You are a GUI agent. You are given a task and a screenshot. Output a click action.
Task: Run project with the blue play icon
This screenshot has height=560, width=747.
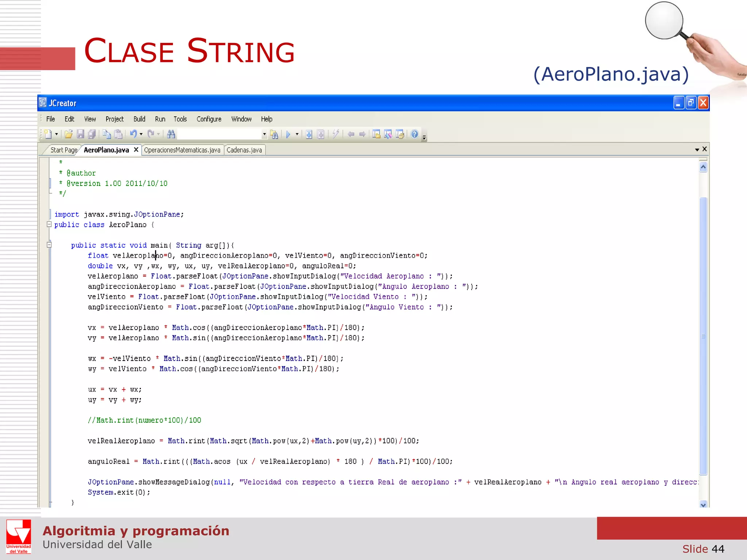pyautogui.click(x=288, y=135)
